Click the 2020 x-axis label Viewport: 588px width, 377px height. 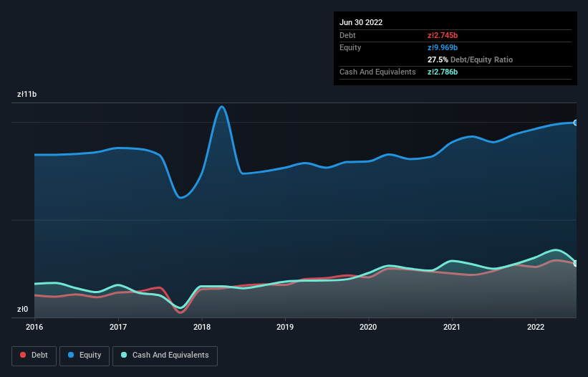tap(368, 327)
